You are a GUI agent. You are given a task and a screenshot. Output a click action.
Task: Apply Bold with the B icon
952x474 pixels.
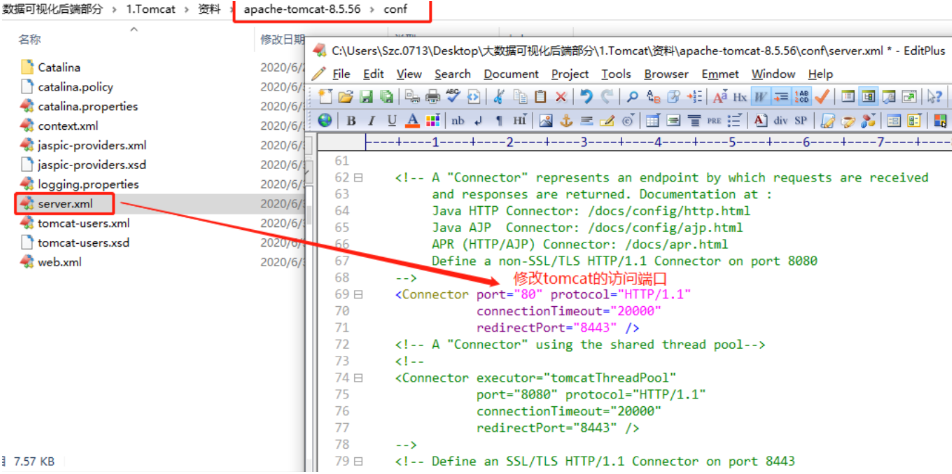tap(352, 120)
